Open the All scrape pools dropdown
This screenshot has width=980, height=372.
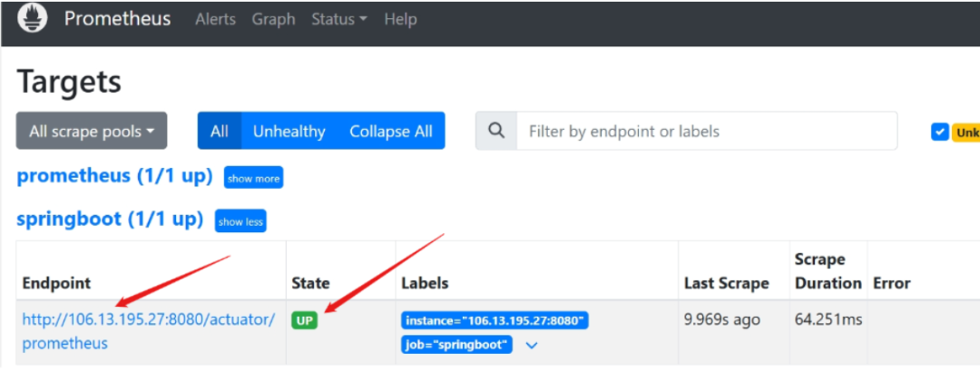(x=92, y=131)
